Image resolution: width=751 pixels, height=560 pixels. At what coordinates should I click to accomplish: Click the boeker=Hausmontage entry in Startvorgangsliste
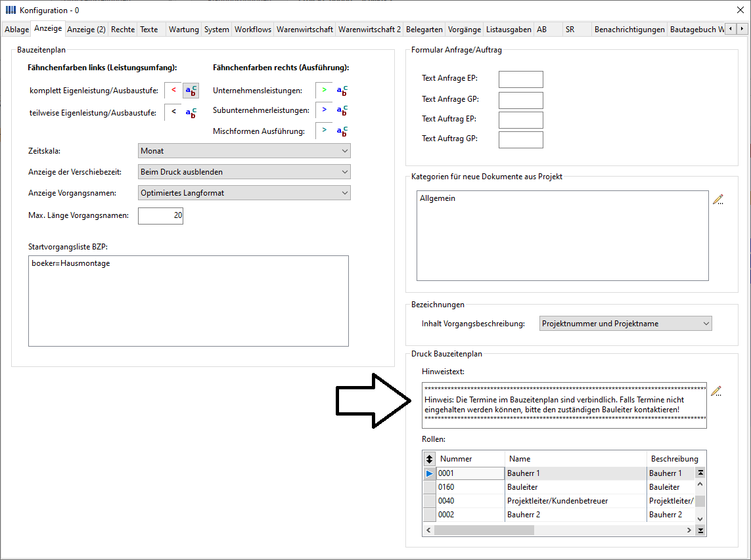point(71,263)
